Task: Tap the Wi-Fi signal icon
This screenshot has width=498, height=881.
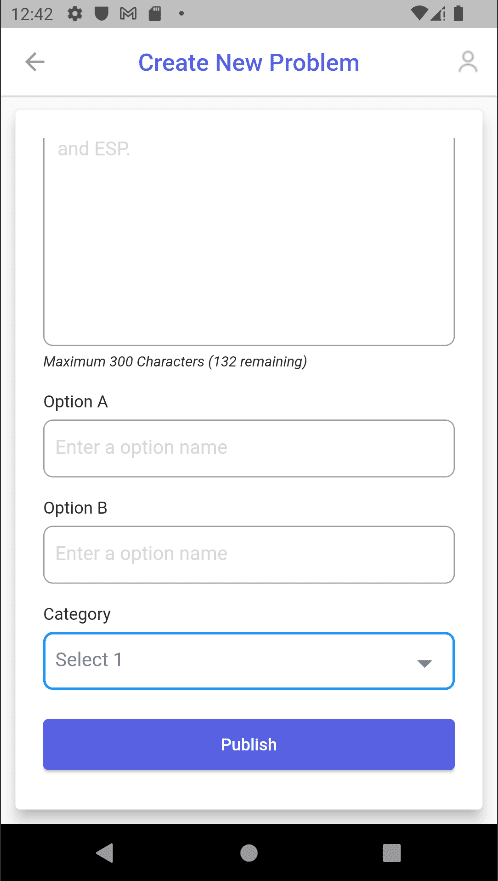Action: [419, 13]
